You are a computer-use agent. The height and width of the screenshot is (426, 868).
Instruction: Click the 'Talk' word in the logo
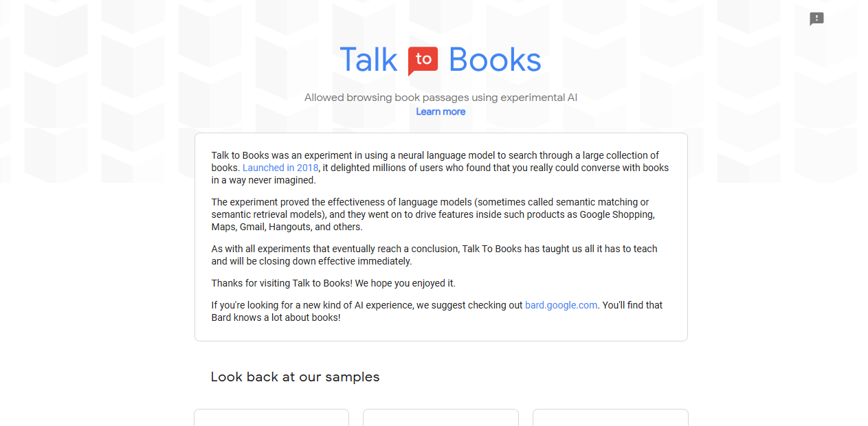pyautogui.click(x=368, y=60)
